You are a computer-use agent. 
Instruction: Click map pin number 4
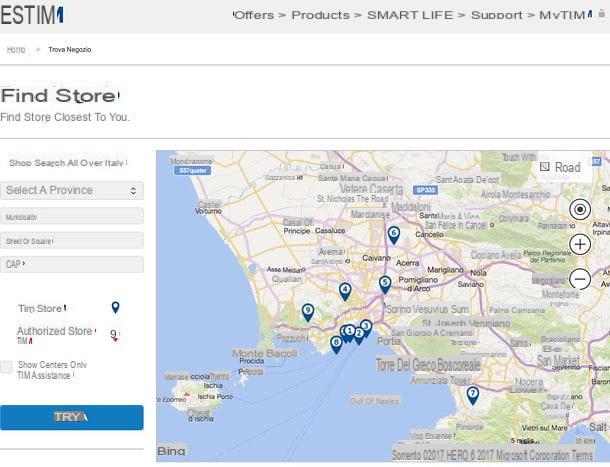point(345,291)
